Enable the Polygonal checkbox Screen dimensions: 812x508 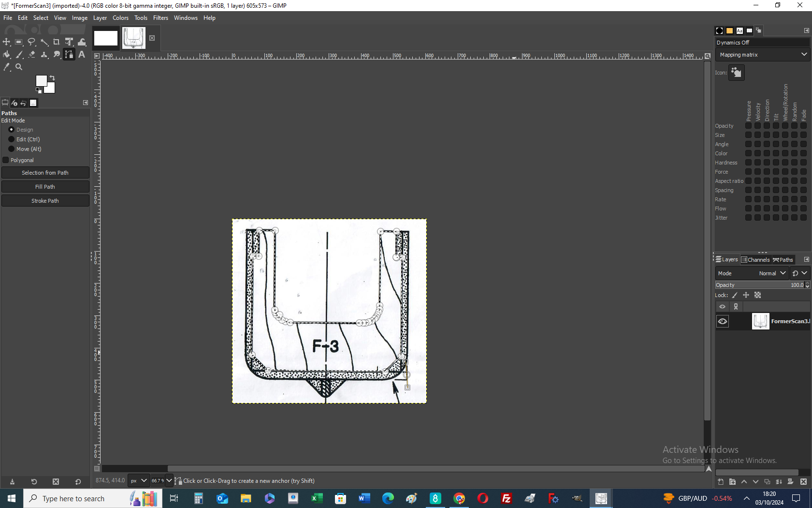(x=6, y=160)
